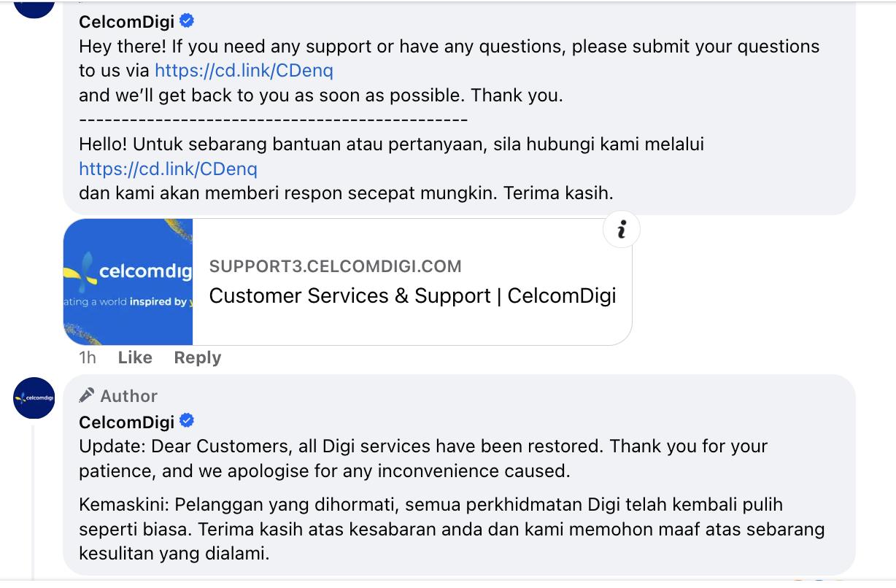The image size is (896, 588).
Task: Open the cd.link URL in the Malay message
Action: tap(168, 169)
